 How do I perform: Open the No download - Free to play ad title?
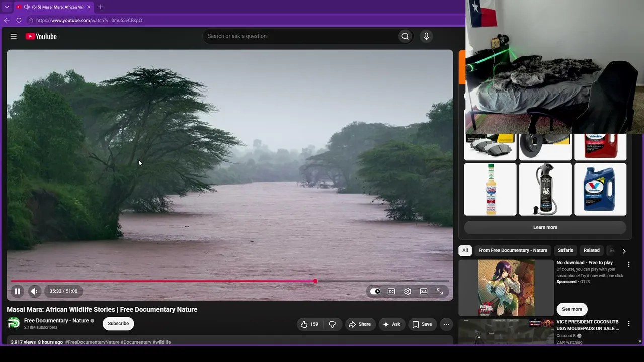coord(585,263)
